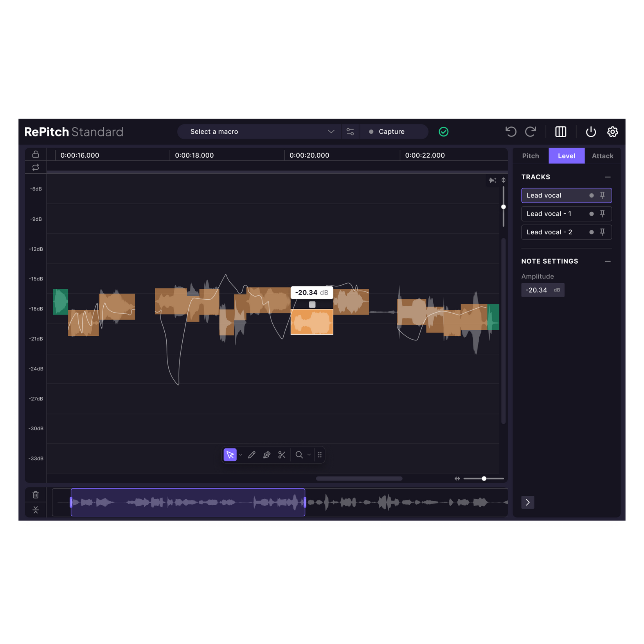The image size is (644, 644).
Task: Toggle loop playback with the repeat icon
Action: pyautogui.click(x=36, y=167)
